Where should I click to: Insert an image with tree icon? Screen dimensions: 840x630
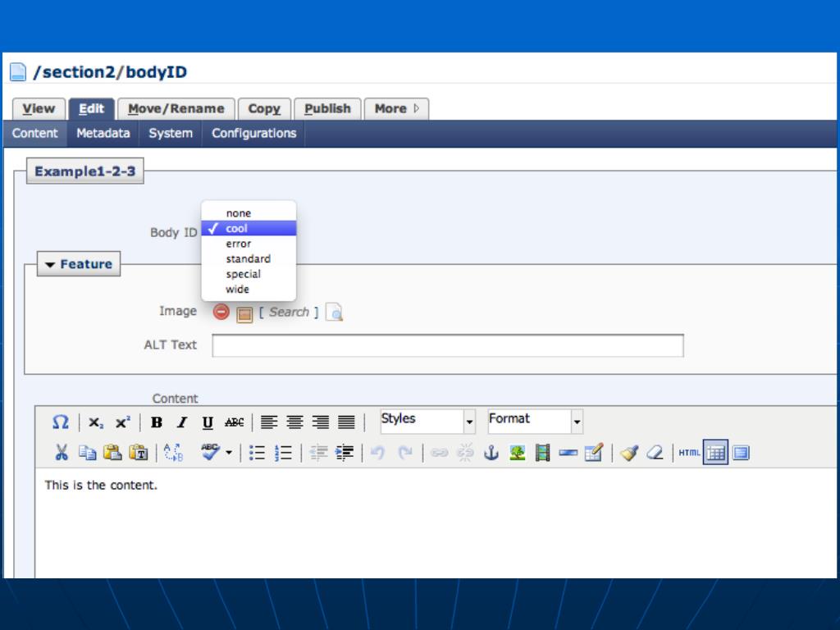517,453
